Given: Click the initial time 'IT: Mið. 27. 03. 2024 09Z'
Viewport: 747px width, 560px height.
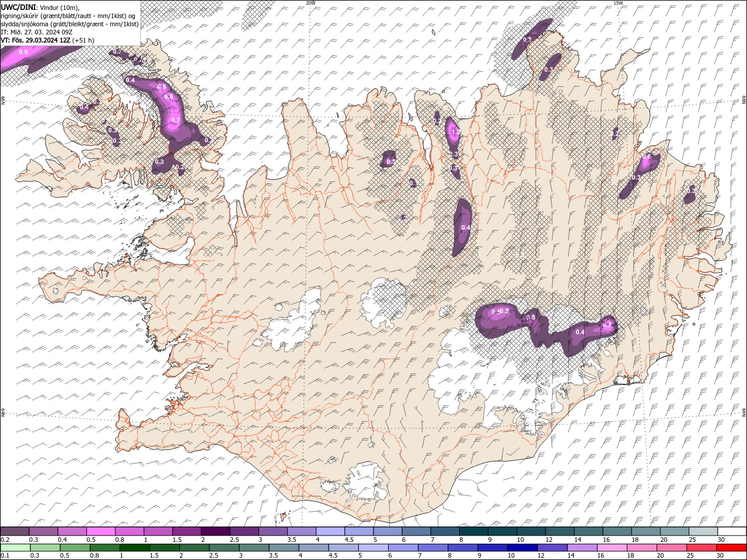Looking at the screenshot, I should (x=36, y=32).
